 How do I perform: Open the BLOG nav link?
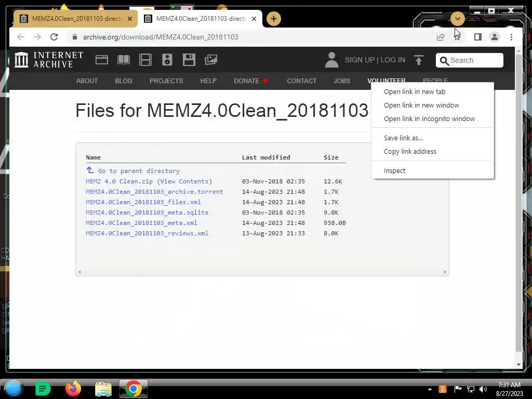124,81
